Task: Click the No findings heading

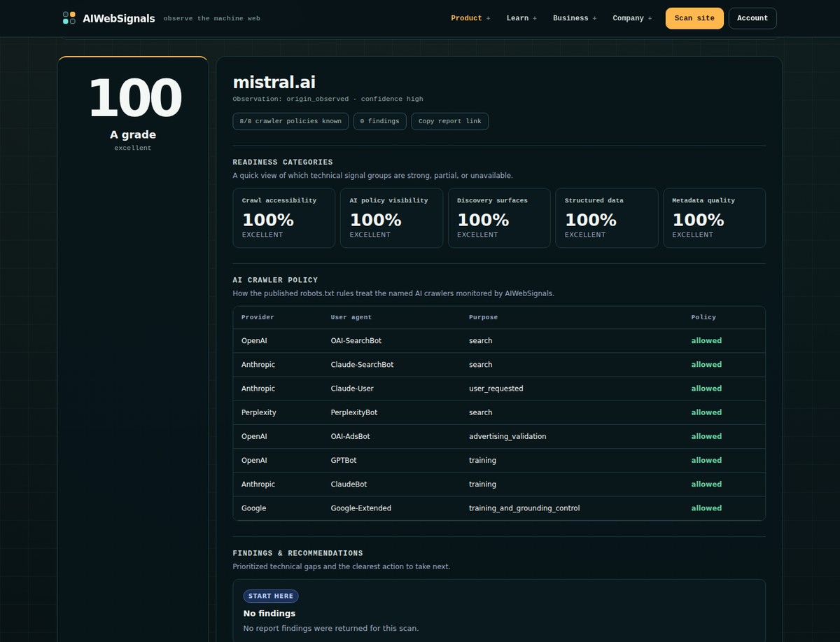Action: [x=269, y=613]
